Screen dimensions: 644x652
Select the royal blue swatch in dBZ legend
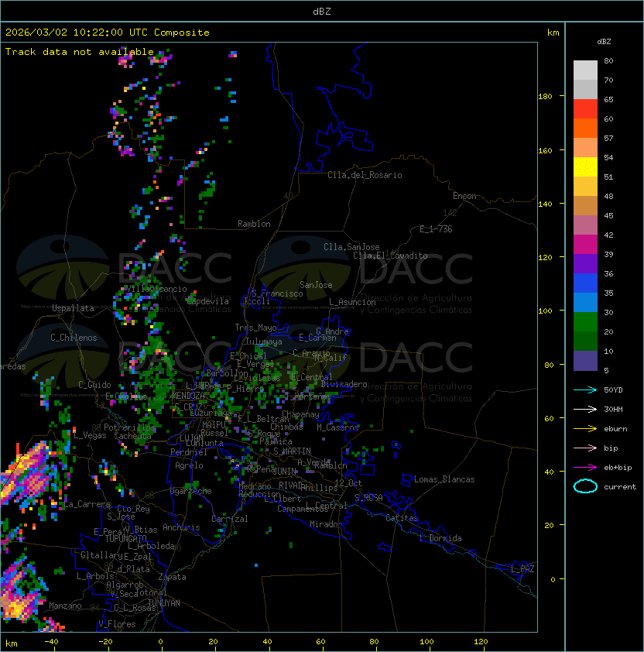585,283
